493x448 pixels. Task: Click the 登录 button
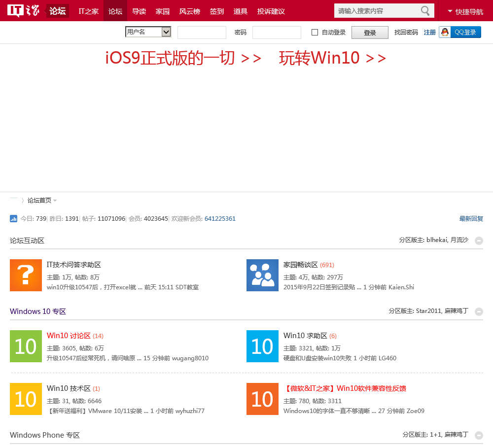[x=370, y=33]
